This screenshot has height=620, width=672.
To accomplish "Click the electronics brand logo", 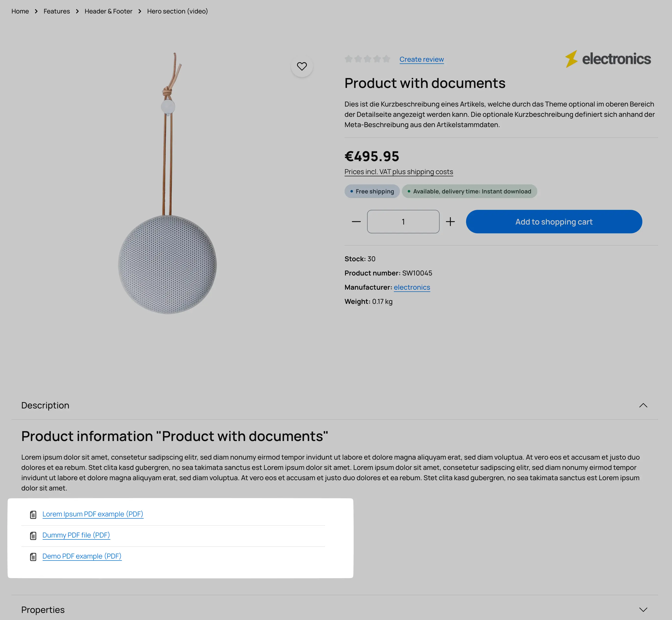I will pos(608,59).
